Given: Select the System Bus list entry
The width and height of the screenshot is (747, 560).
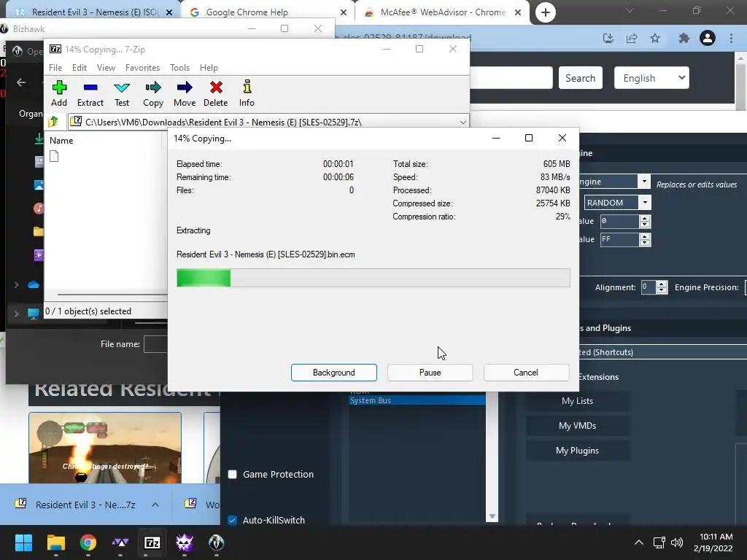Looking at the screenshot, I should 417,400.
